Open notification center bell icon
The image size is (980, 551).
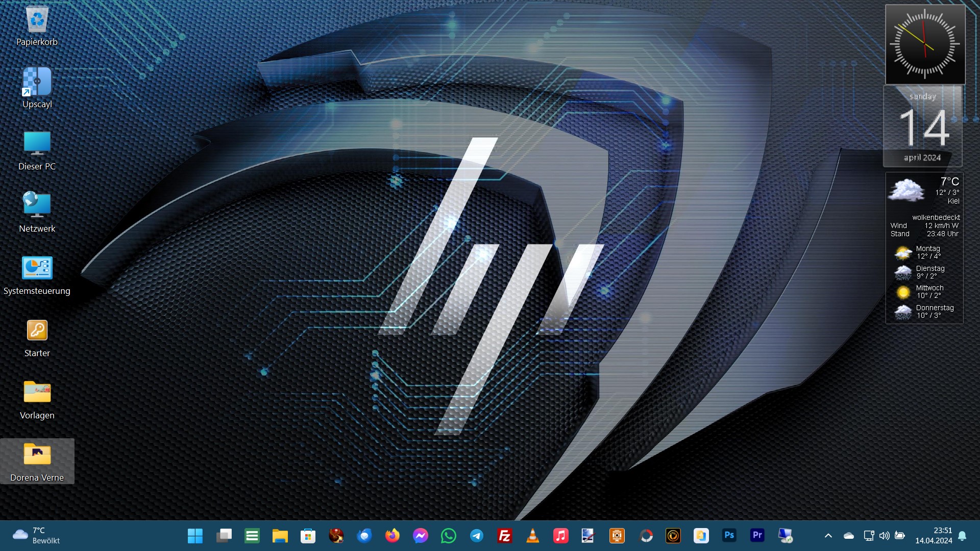962,536
